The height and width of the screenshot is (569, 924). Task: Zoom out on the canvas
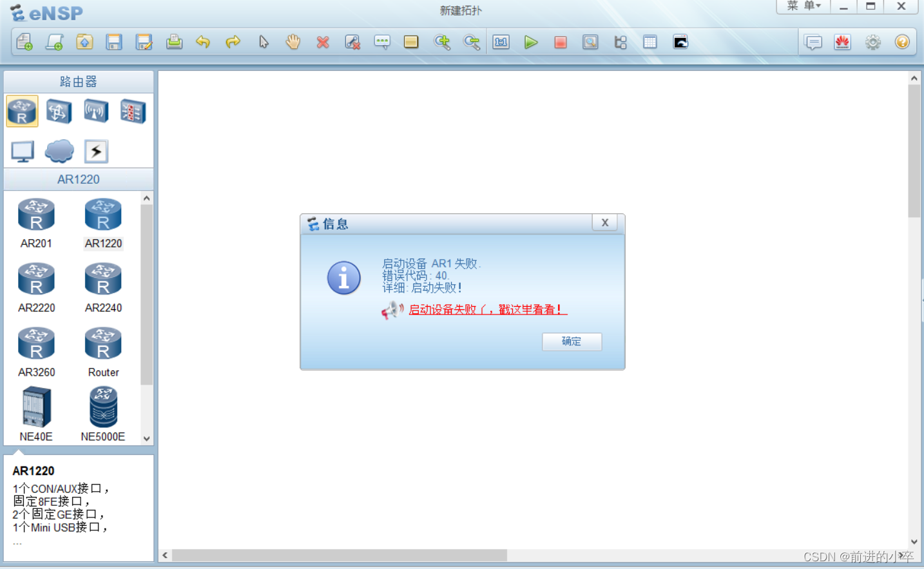click(472, 43)
